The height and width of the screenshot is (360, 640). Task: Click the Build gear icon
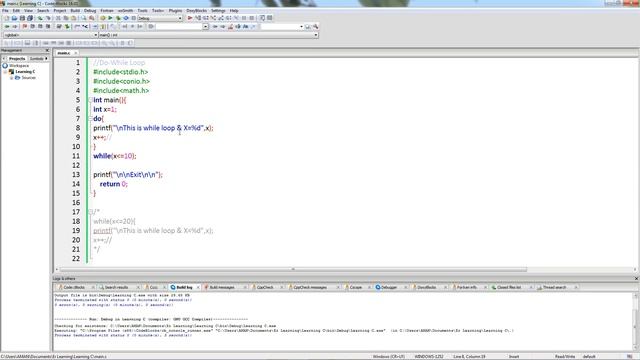point(102,18)
